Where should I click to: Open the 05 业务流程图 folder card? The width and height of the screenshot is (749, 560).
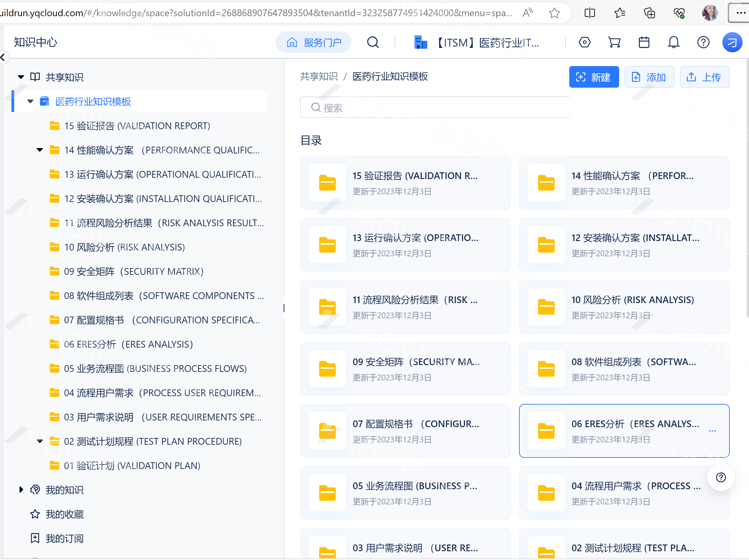[405, 493]
